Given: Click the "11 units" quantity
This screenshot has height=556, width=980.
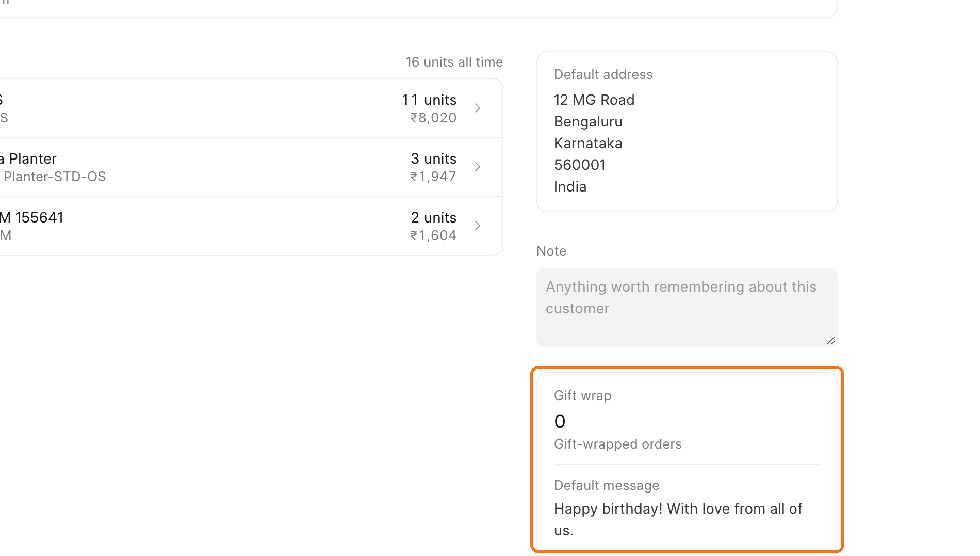Looking at the screenshot, I should 429,100.
